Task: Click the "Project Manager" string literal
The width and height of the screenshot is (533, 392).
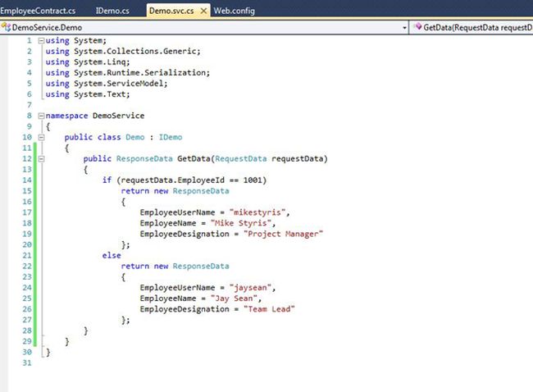Action: tap(283, 234)
